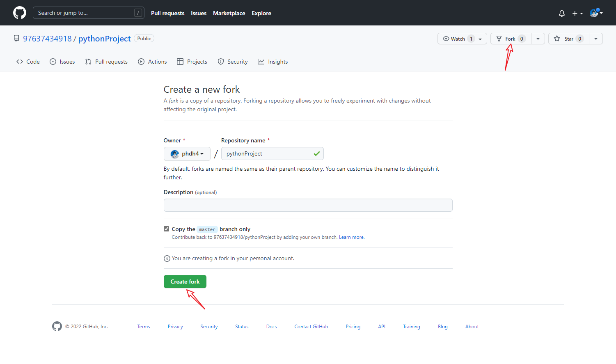Open the Insights tab
Image resolution: width=616 pixels, height=364 pixels.
[273, 62]
